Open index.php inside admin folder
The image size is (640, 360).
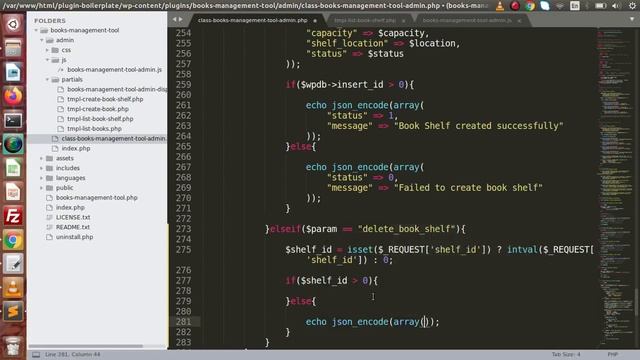[x=76, y=148]
